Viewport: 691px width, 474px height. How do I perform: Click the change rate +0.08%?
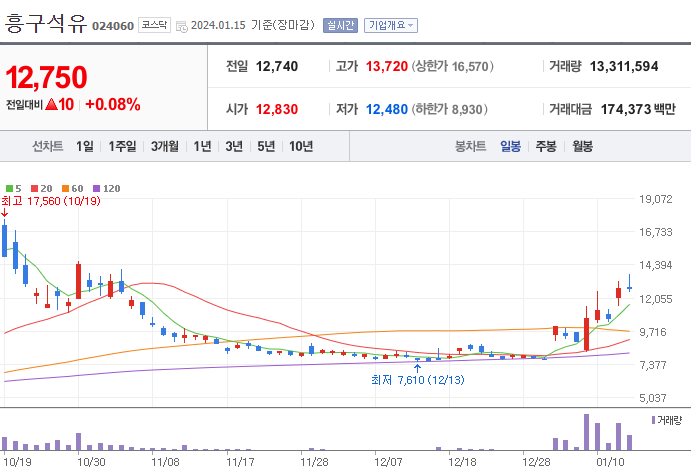113,104
